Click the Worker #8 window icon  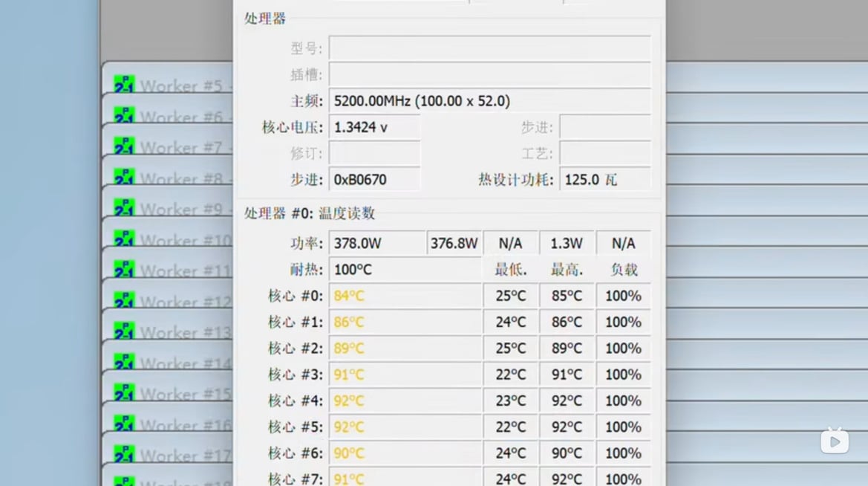[124, 177]
